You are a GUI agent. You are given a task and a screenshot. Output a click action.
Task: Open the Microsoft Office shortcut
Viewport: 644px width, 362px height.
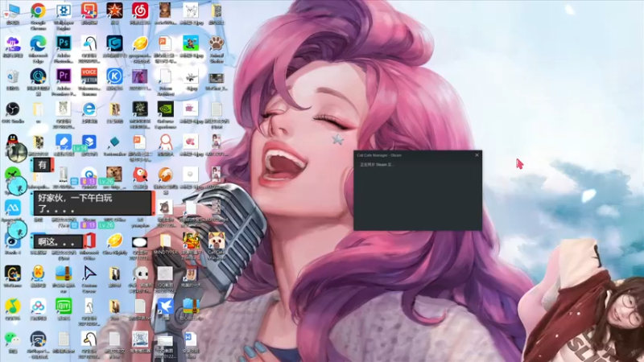click(x=89, y=241)
